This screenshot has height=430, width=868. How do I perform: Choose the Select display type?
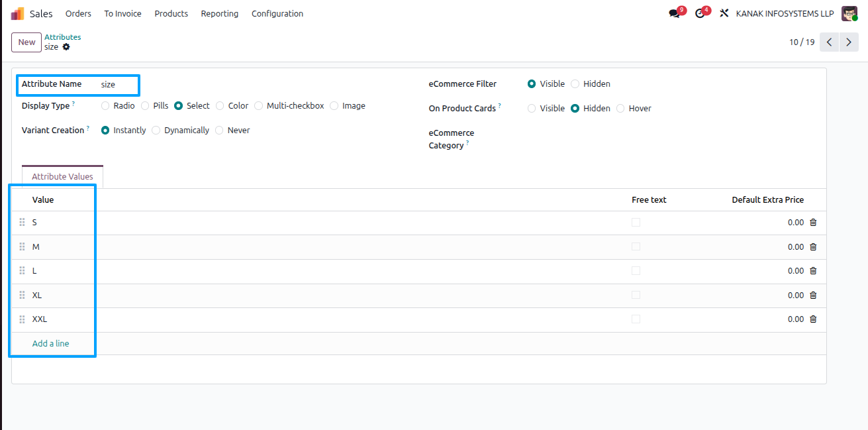179,106
